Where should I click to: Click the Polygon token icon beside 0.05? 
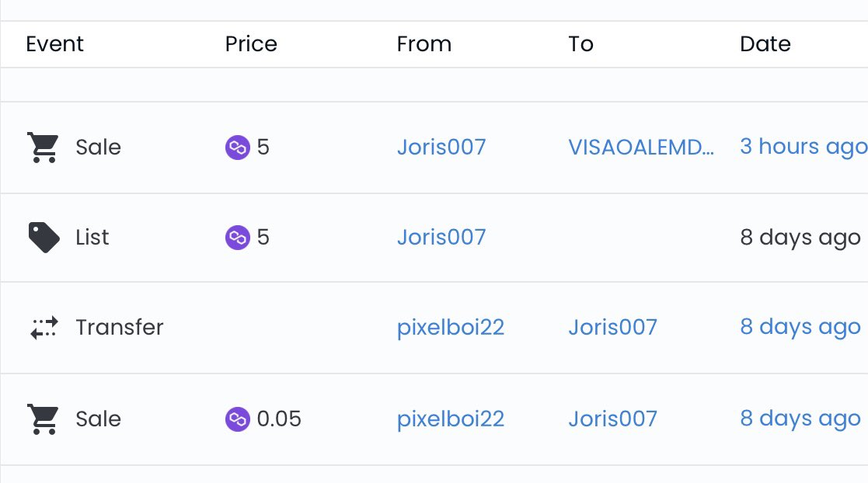[238, 419]
